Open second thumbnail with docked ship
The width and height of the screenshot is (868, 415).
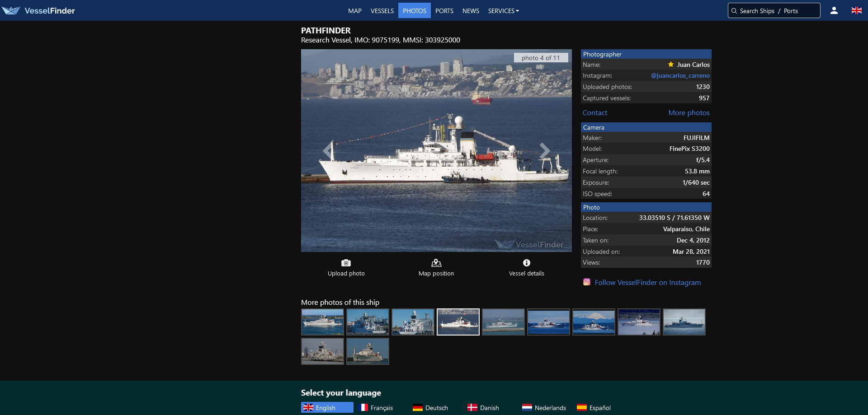368,322
